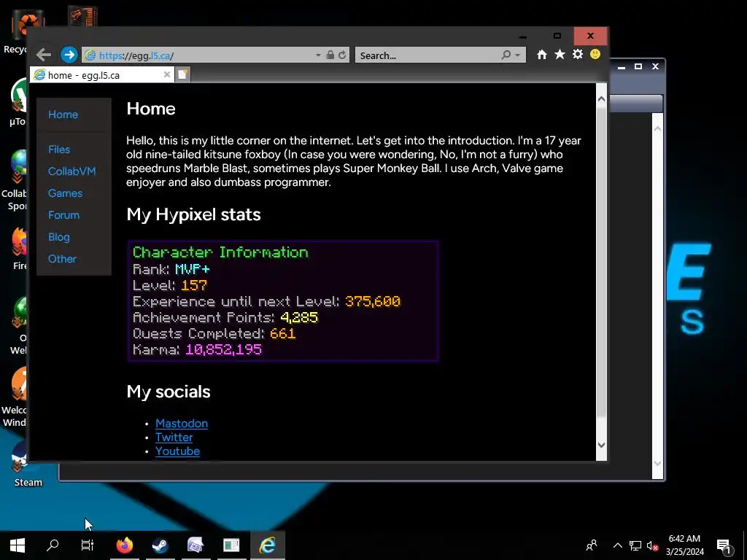Open Task View on the taskbar
The height and width of the screenshot is (560, 747).
tap(88, 545)
